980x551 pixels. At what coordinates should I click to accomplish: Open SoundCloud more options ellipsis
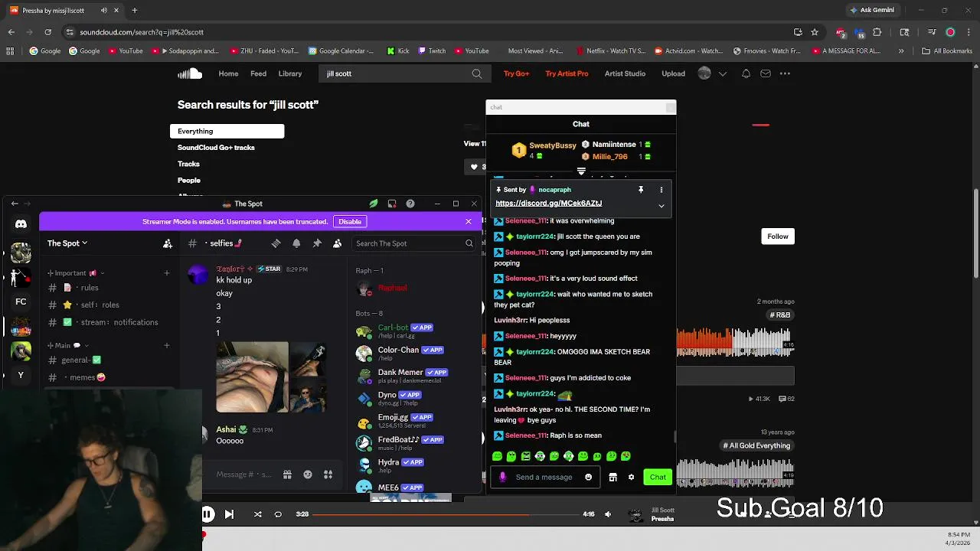point(785,73)
